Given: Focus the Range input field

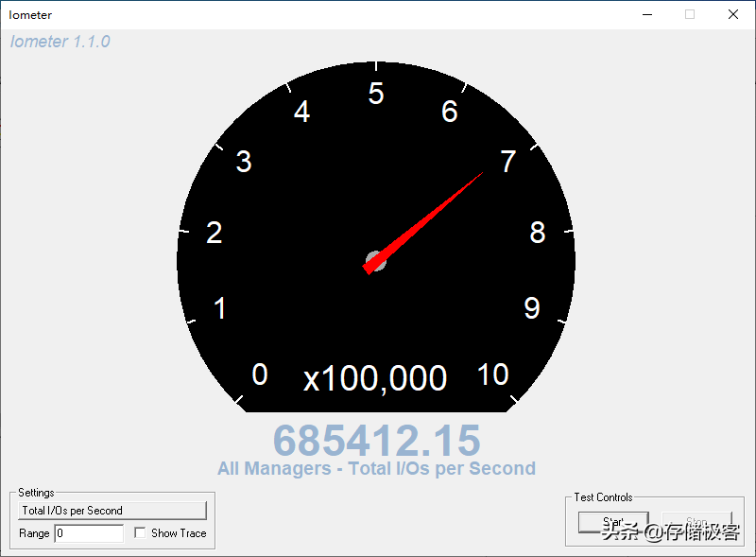Looking at the screenshot, I should 89,533.
